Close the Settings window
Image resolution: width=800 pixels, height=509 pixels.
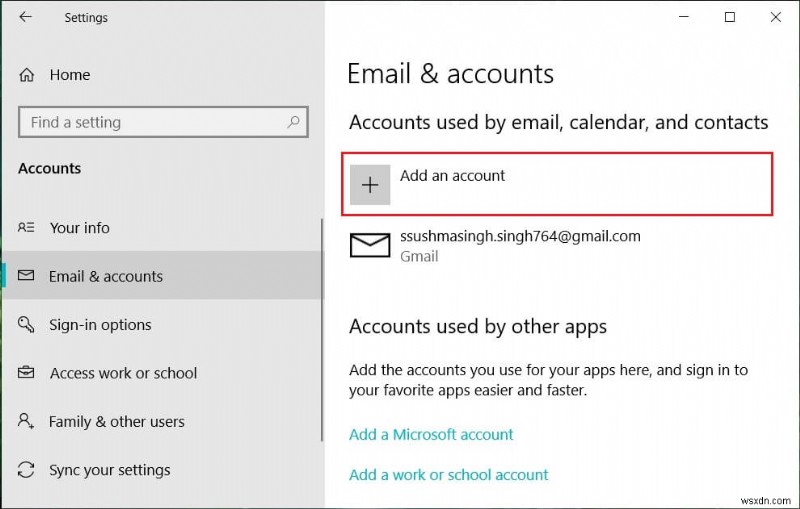pyautogui.click(x=776, y=17)
